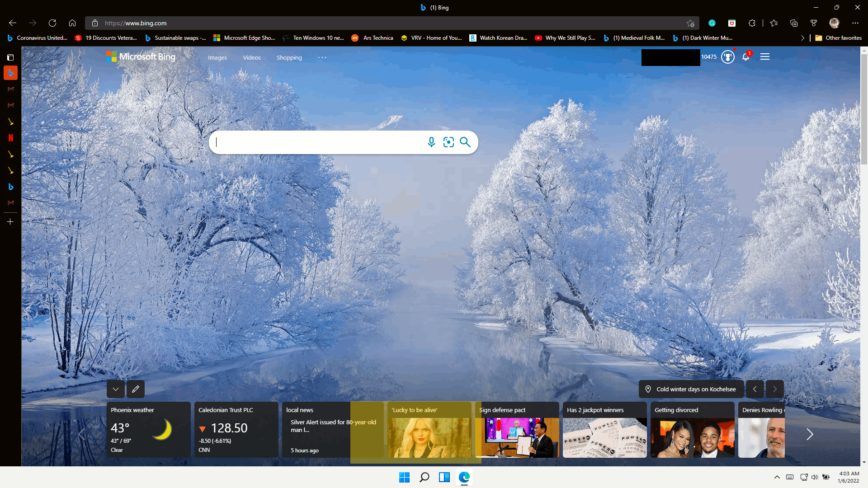Open Edge profile avatar
The image size is (868, 488).
tap(834, 23)
